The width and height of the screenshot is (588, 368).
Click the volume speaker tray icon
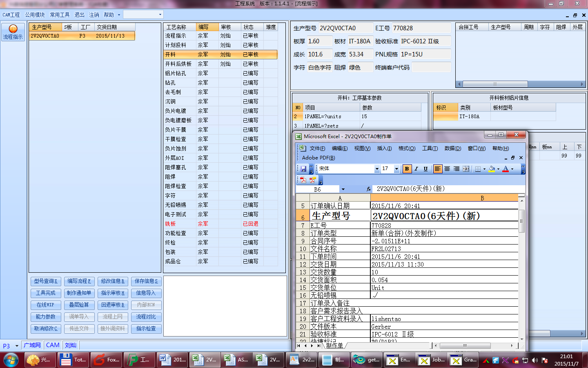pos(535,360)
